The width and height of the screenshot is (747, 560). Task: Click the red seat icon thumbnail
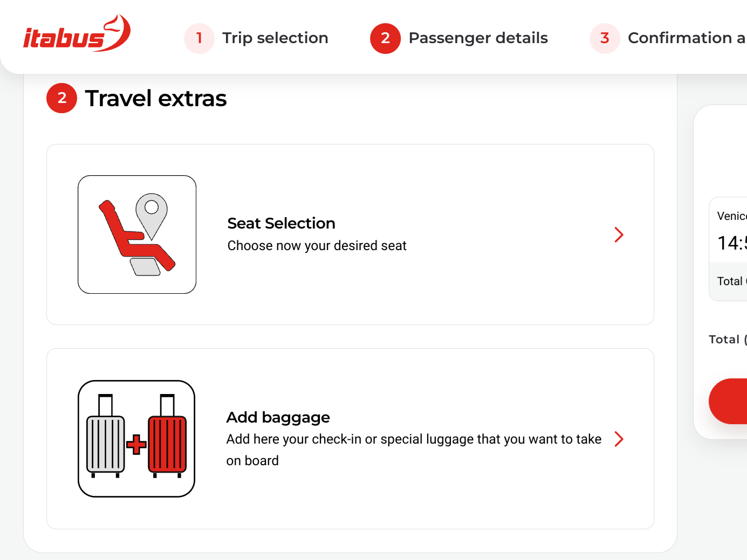(137, 234)
